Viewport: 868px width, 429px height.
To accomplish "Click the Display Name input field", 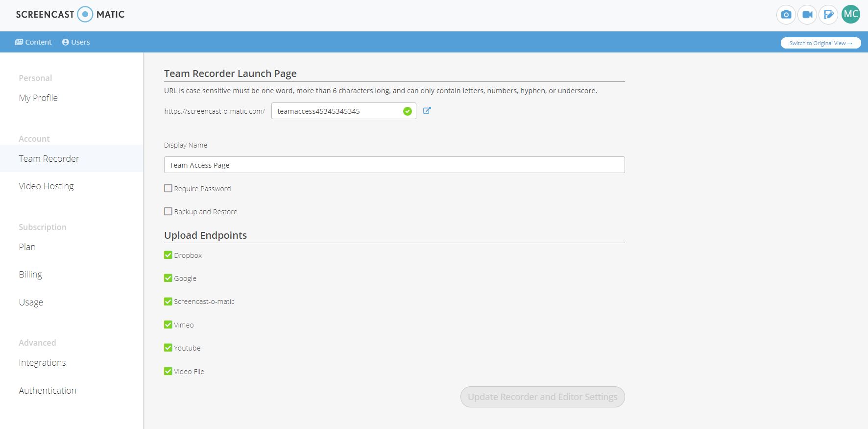I will tap(394, 165).
